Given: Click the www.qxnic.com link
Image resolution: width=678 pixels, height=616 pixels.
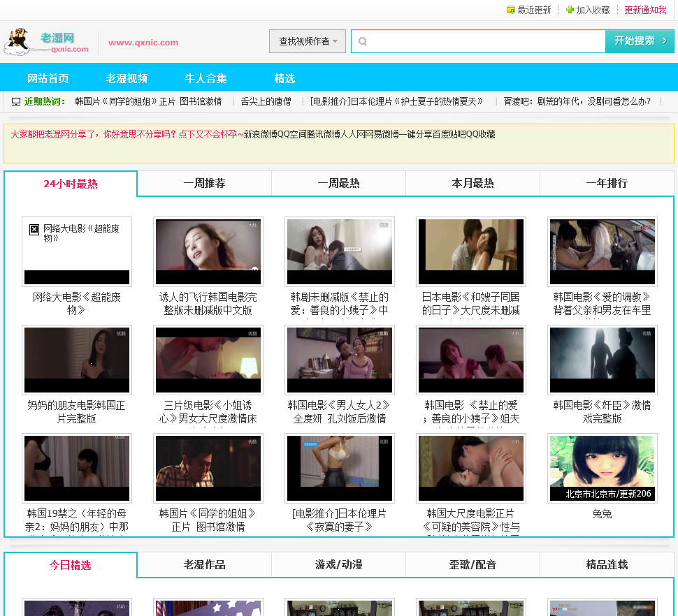Looking at the screenshot, I should [143, 43].
